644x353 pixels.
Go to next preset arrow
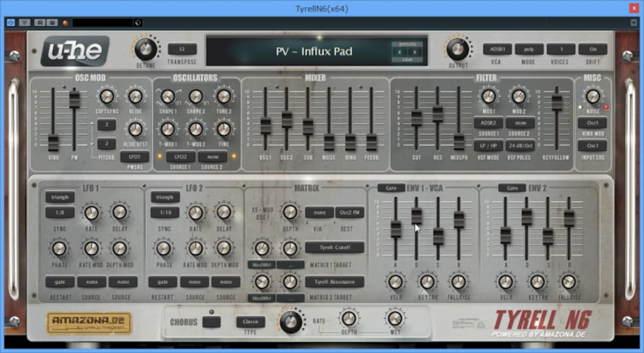coord(415,52)
